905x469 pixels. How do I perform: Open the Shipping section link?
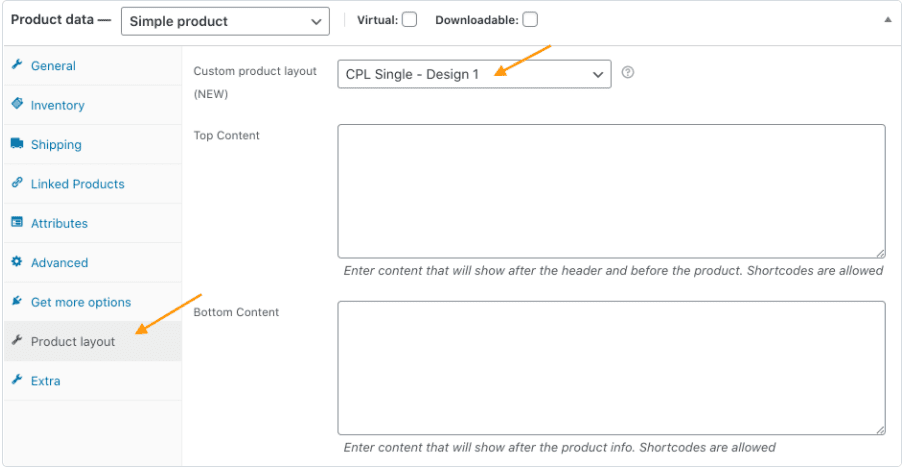56,144
